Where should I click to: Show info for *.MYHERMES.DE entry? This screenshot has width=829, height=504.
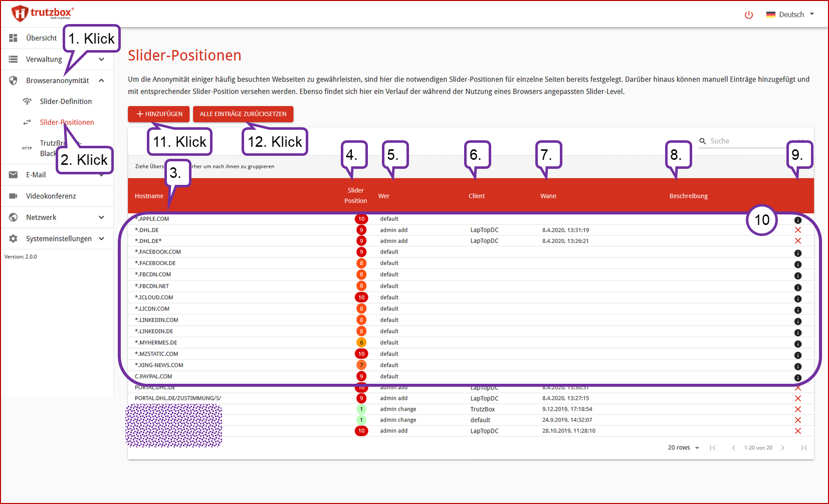(x=798, y=344)
